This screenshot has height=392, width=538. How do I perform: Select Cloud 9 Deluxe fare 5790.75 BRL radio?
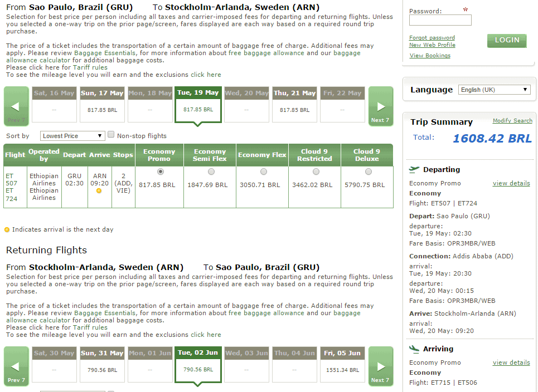pos(368,171)
